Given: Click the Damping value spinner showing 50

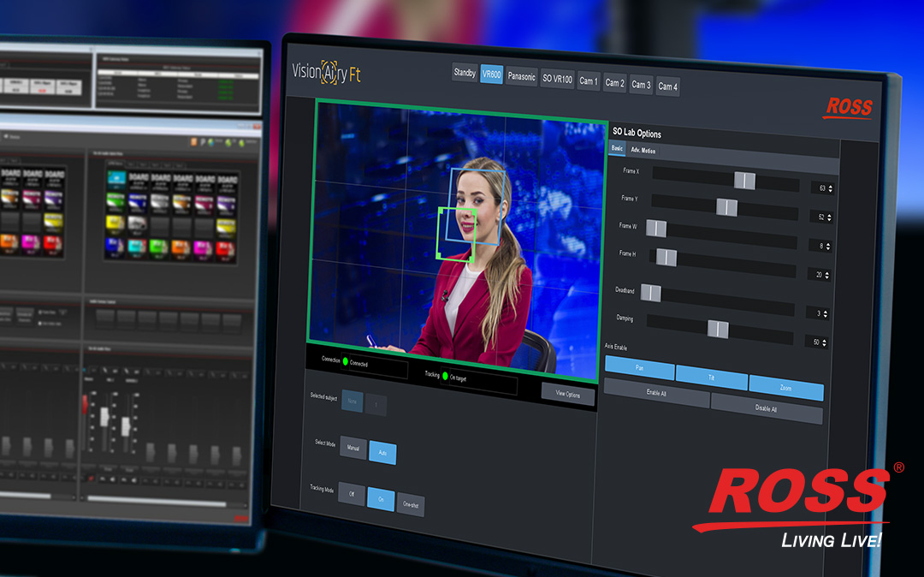Looking at the screenshot, I should (x=817, y=342).
